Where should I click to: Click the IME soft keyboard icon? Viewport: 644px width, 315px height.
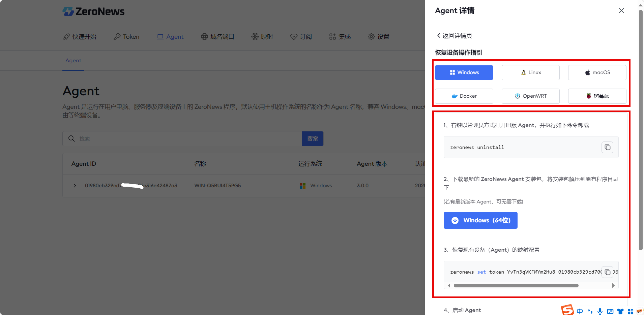[610, 311]
